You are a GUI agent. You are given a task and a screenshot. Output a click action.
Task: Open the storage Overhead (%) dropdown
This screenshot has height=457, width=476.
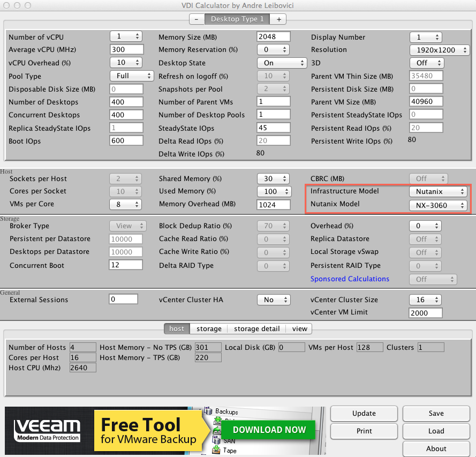tap(425, 226)
